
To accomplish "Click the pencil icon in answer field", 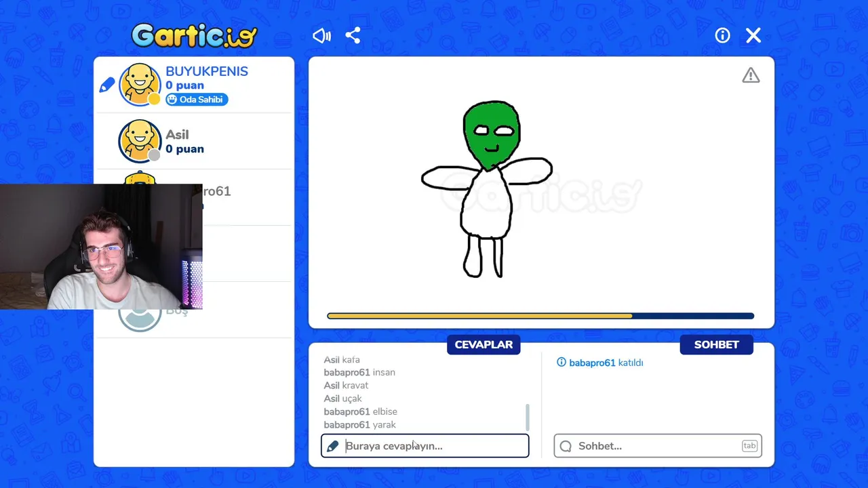I will [332, 446].
